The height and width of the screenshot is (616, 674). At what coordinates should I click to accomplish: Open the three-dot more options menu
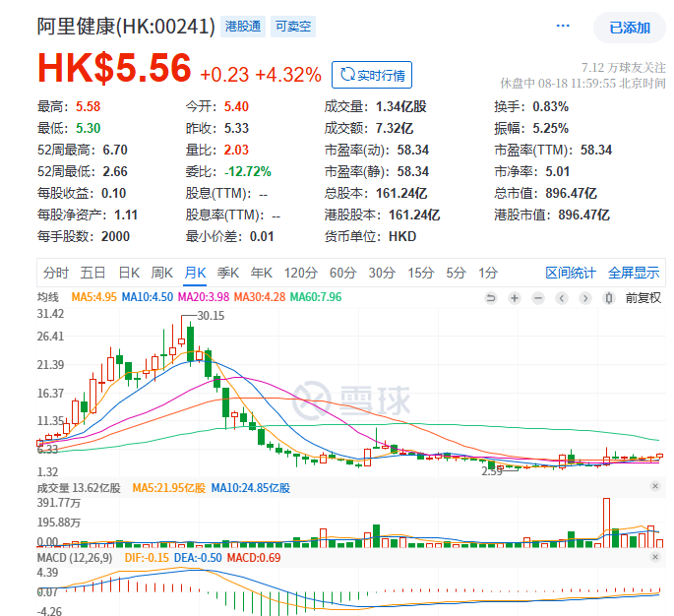coord(563,26)
